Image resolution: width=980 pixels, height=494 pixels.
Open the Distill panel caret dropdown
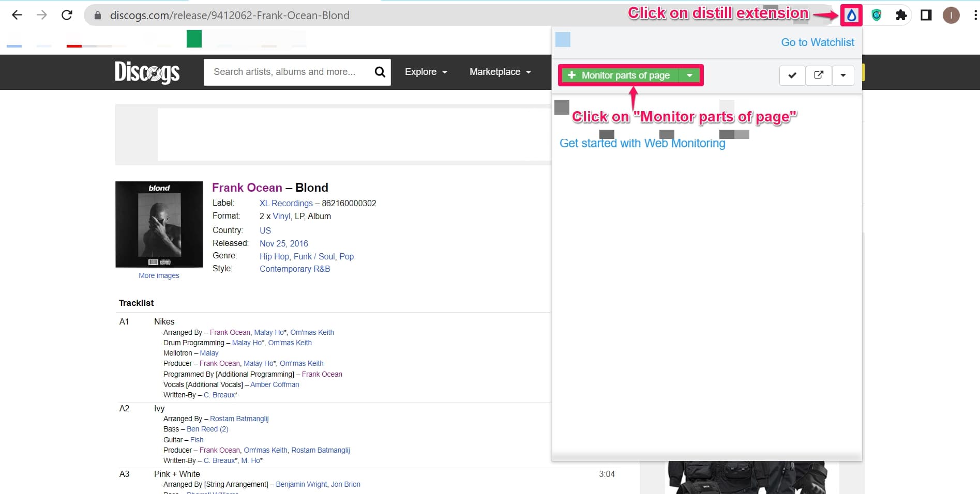click(843, 75)
